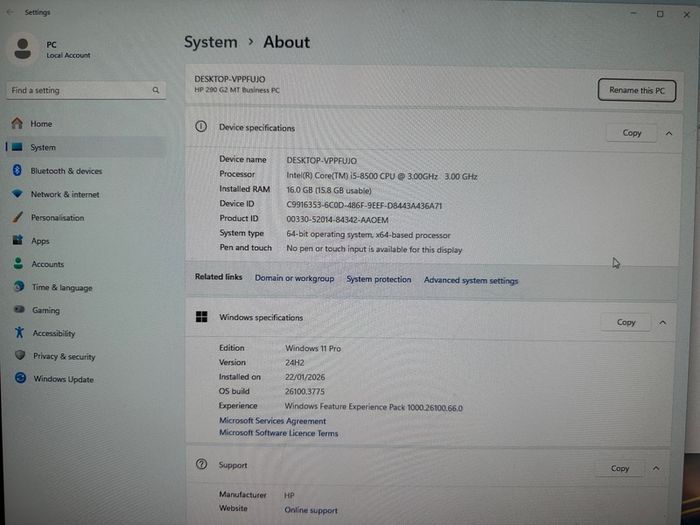Click HP 290 G2 MT Business PC text

(x=237, y=90)
